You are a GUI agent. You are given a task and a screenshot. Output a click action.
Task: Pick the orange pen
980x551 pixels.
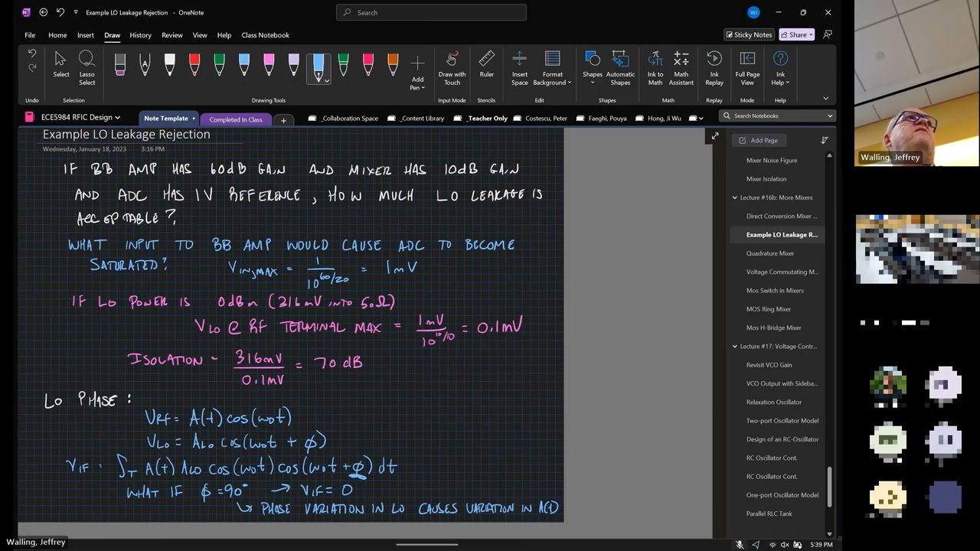tap(393, 64)
